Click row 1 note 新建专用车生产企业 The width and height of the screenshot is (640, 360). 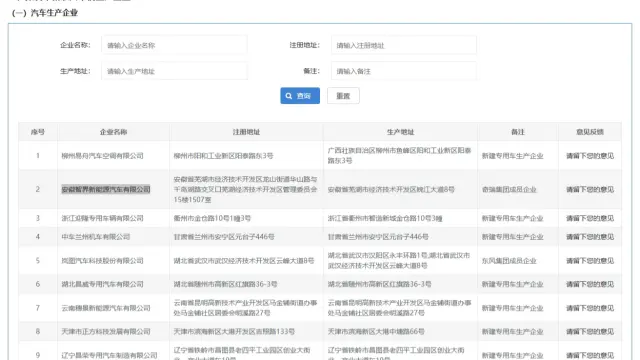512,156
